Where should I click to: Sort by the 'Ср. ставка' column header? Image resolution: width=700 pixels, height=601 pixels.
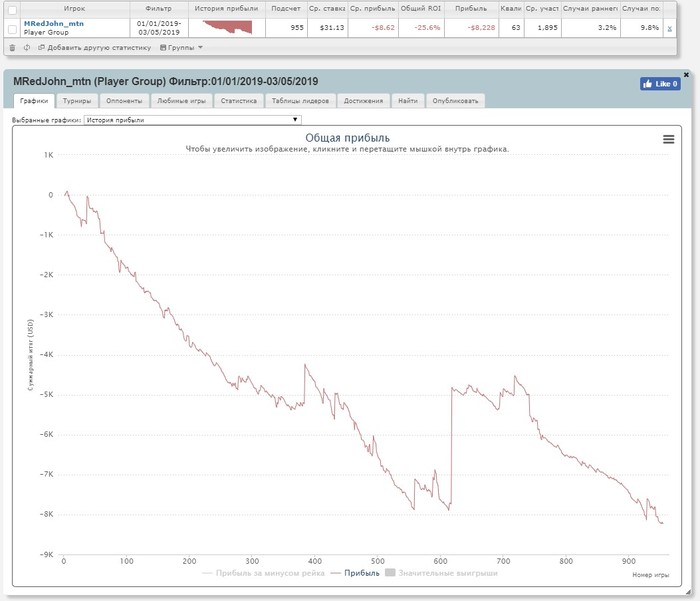pos(327,8)
